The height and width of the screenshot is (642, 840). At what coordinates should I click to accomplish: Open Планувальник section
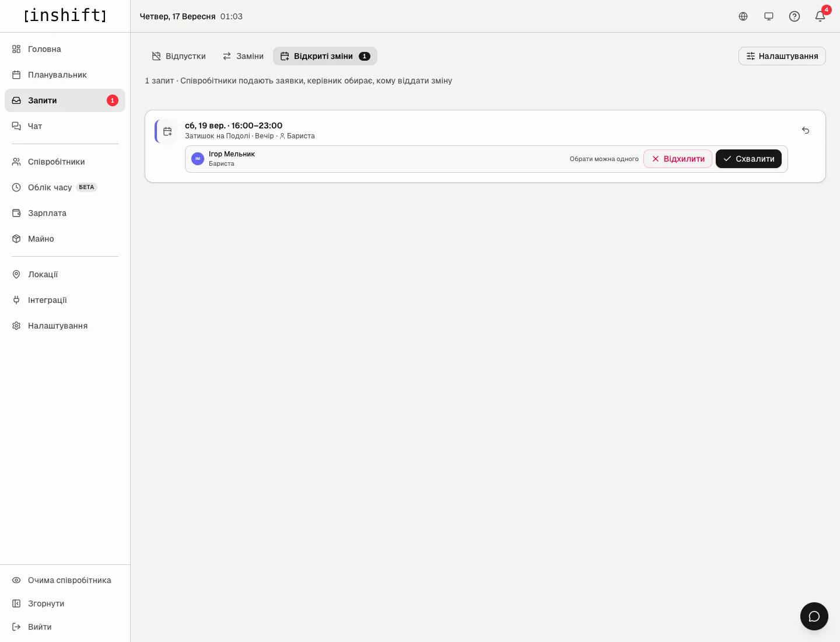[x=65, y=75]
